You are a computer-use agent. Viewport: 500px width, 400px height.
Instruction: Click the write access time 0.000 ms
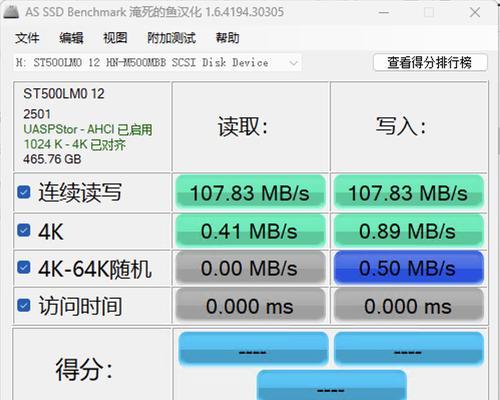[x=409, y=306]
